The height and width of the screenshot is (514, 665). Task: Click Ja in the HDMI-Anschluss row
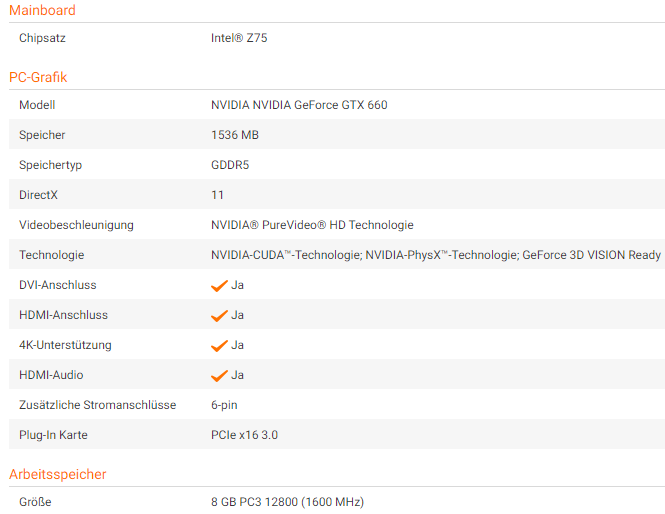pos(238,315)
